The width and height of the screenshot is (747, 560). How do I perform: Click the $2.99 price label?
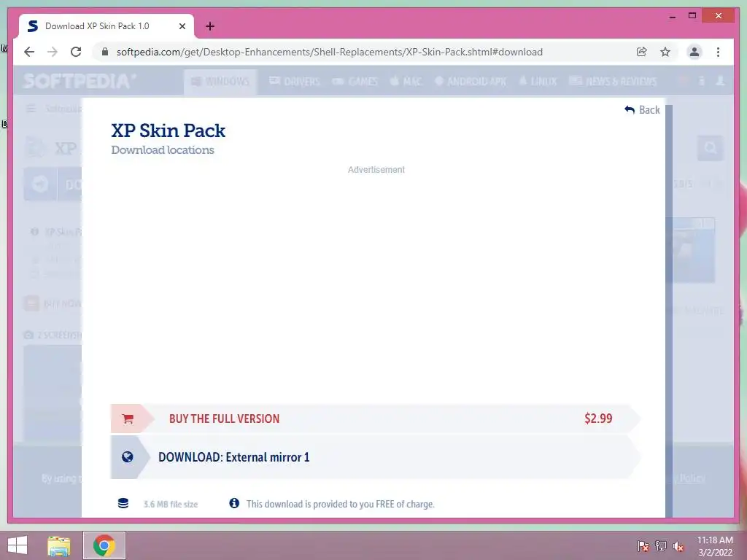click(598, 419)
